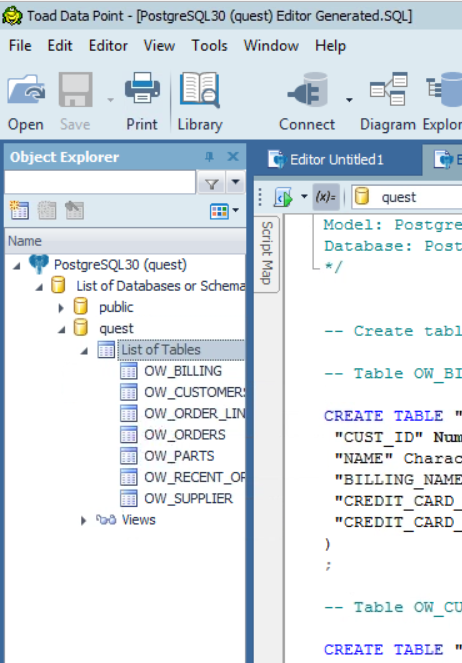Click the Toad frog application icon
Viewport: 462px width, 663px height.
(x=12, y=16)
